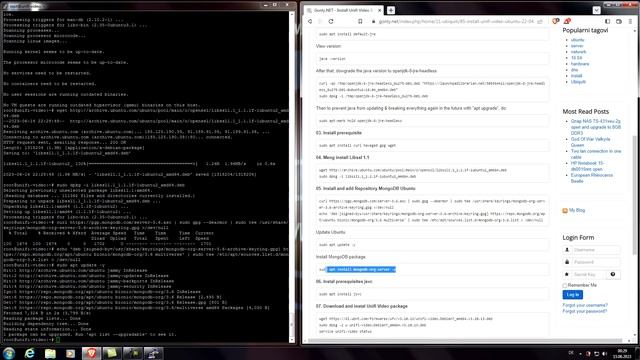
Task: Open the network tag link
Action: coord(578,52)
